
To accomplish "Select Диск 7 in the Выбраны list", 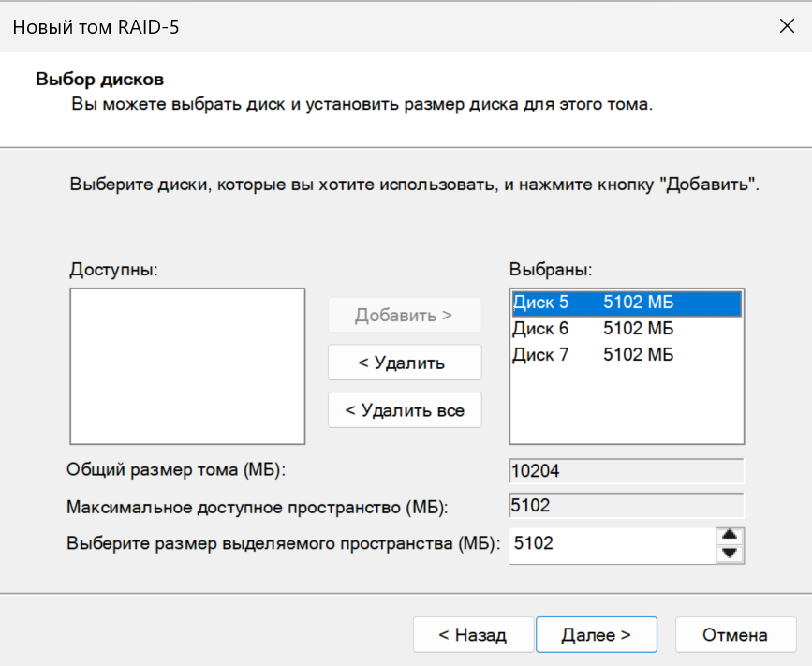I will 626,355.
